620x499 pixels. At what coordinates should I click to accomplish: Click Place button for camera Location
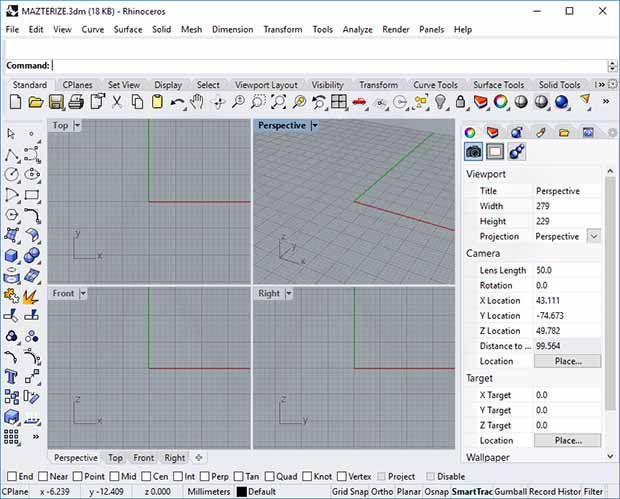click(568, 361)
